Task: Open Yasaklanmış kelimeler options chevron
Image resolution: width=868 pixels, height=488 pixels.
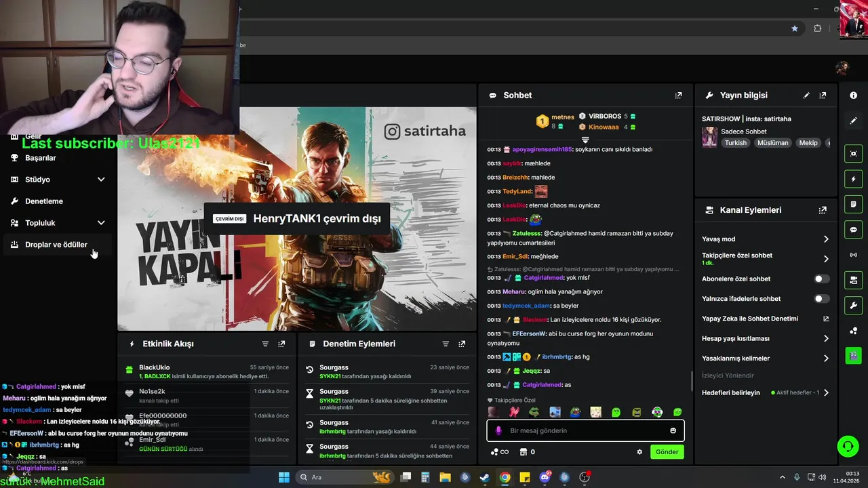Action: click(x=826, y=359)
